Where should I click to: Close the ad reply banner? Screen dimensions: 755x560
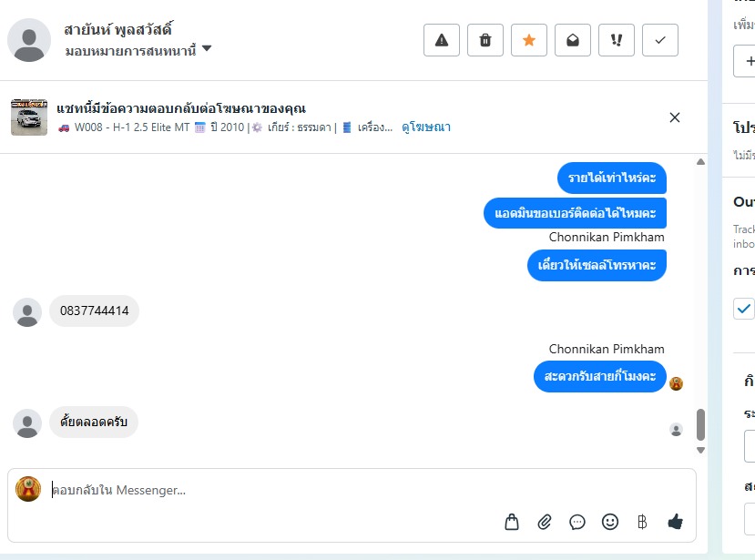675,117
